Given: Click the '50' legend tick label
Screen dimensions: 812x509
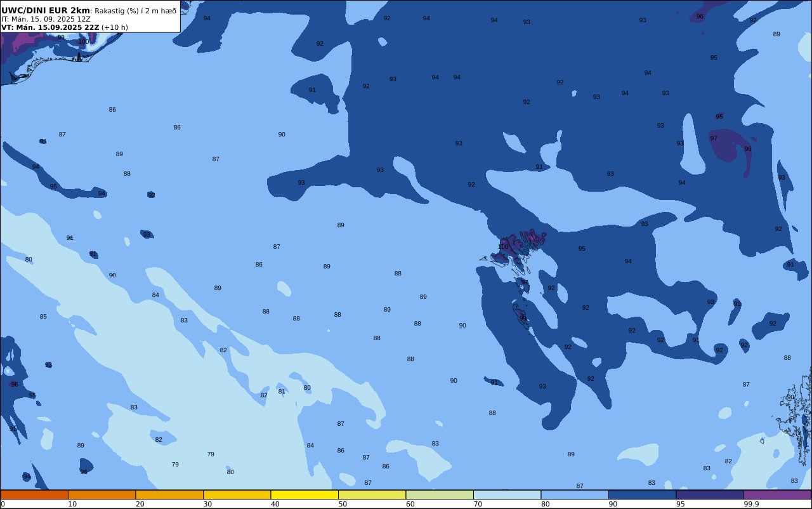Looking at the screenshot, I should point(343,504).
